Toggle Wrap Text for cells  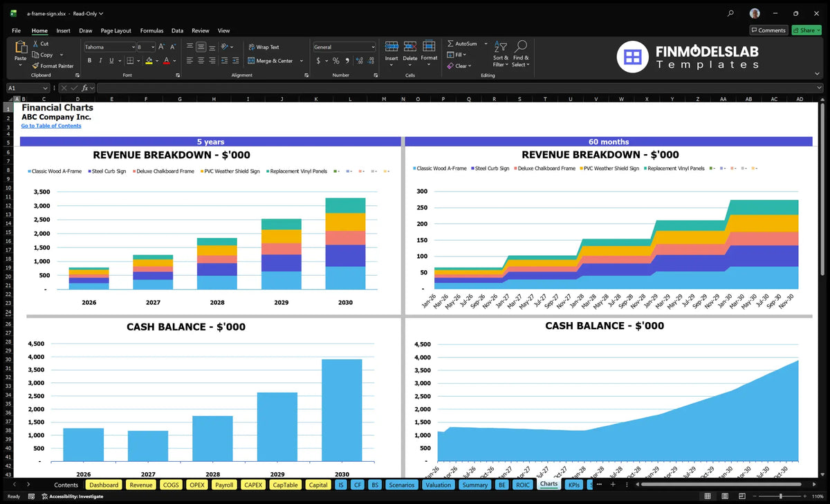click(264, 47)
